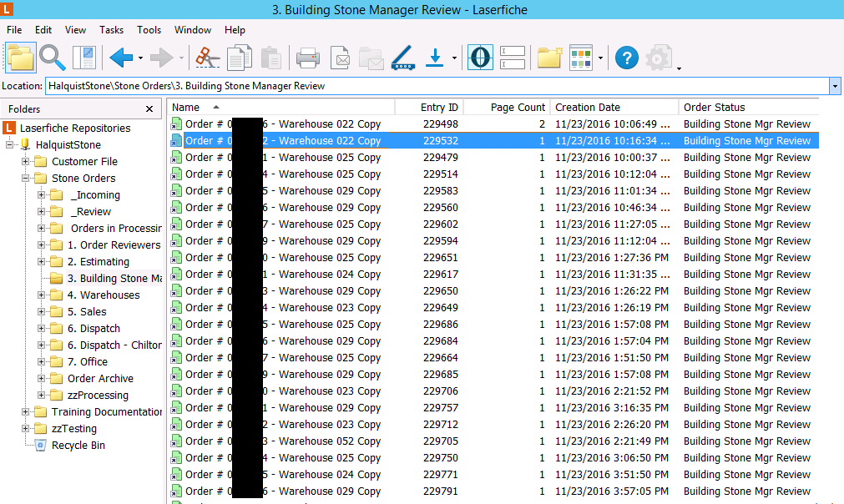Click the Paste clipboard icon

pyautogui.click(x=270, y=58)
